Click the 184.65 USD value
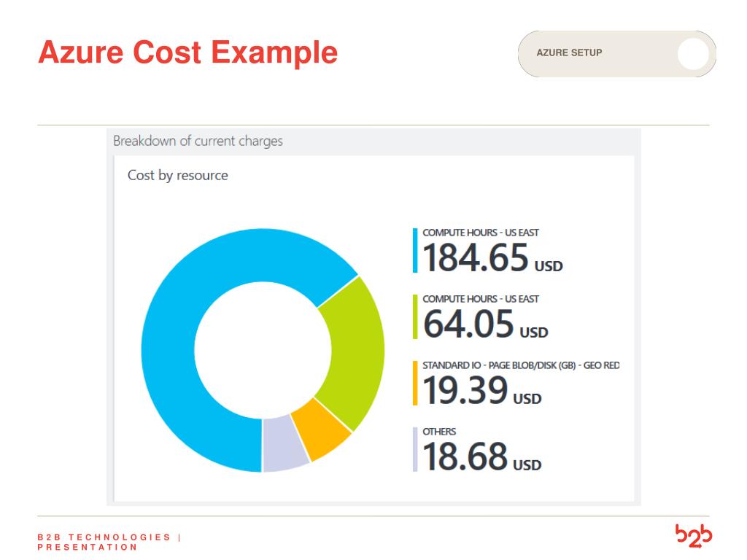 coord(492,257)
